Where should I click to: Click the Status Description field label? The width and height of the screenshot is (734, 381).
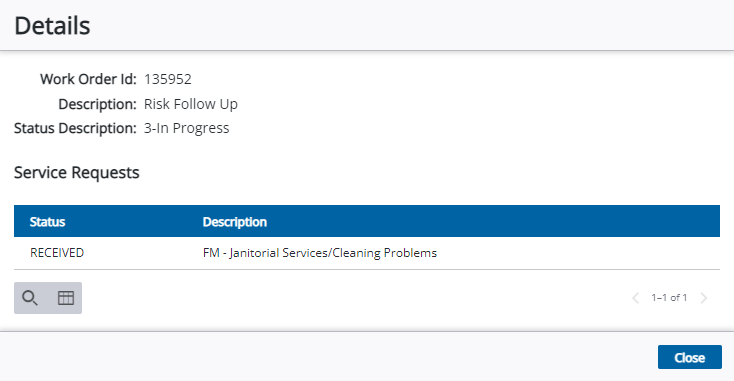tap(75, 128)
